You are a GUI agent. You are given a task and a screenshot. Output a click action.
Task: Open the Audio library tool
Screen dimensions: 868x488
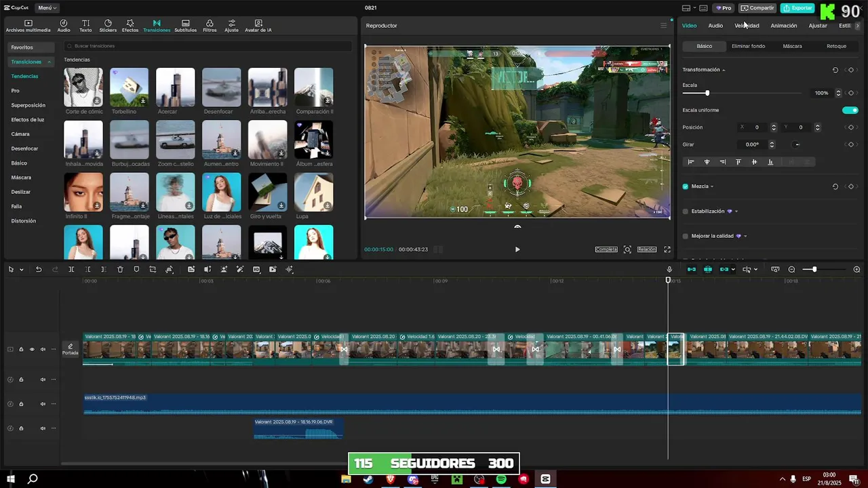point(64,26)
